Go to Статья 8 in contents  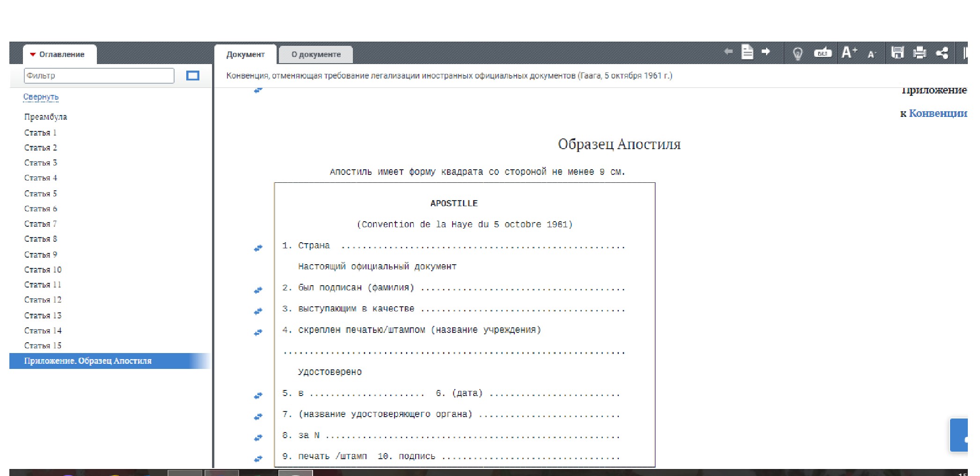coord(40,239)
